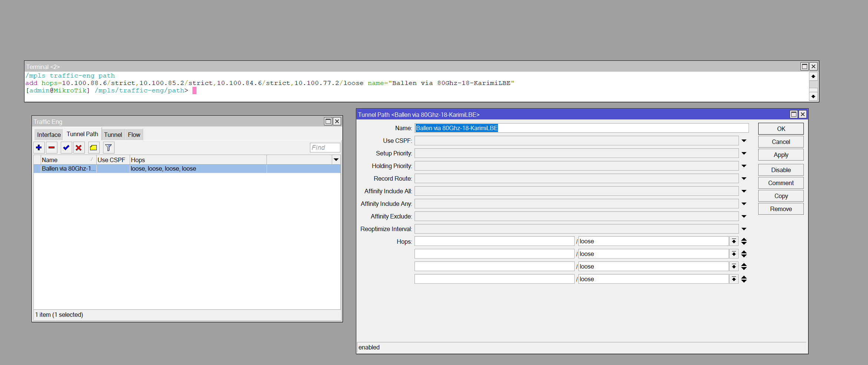
Task: Expand the Affinity Exclude option
Action: [744, 217]
